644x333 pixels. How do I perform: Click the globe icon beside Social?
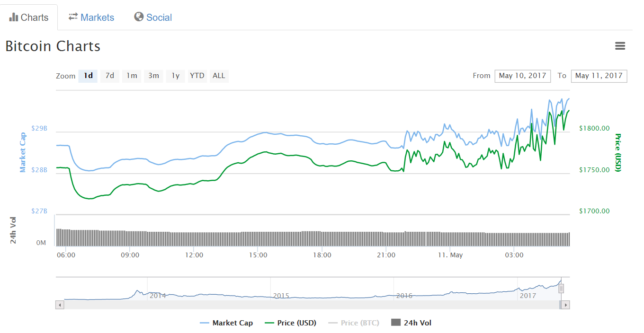[139, 17]
